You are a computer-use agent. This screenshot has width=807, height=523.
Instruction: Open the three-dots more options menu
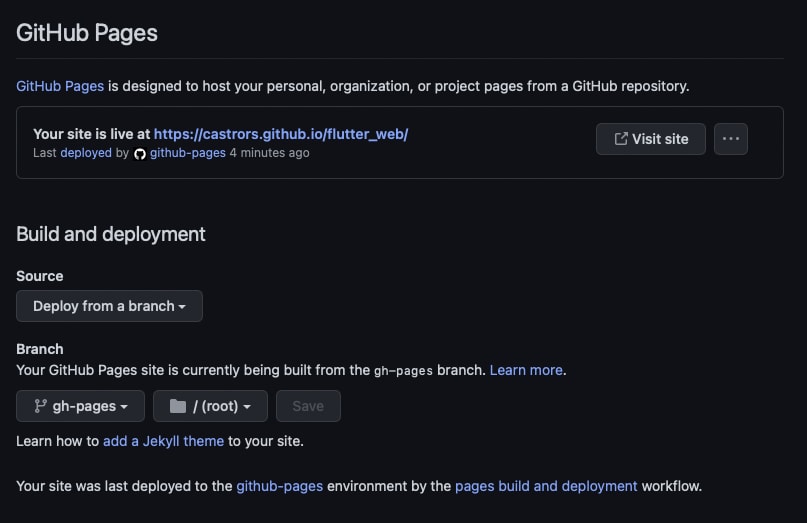click(x=731, y=139)
